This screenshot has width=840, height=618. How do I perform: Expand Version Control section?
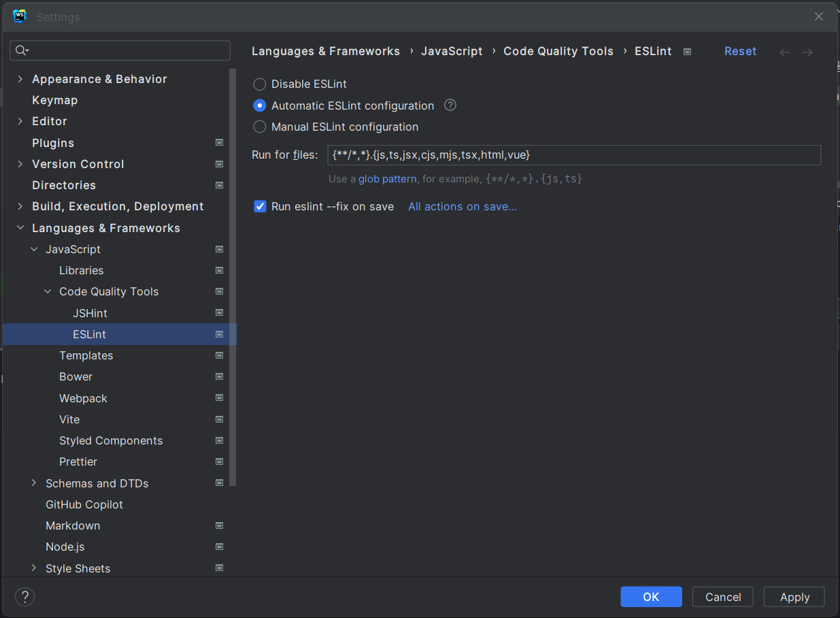pos(20,164)
